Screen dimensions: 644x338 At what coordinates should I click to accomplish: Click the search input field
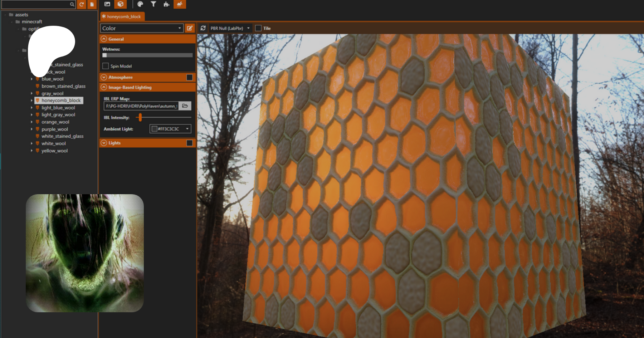[x=36, y=4]
